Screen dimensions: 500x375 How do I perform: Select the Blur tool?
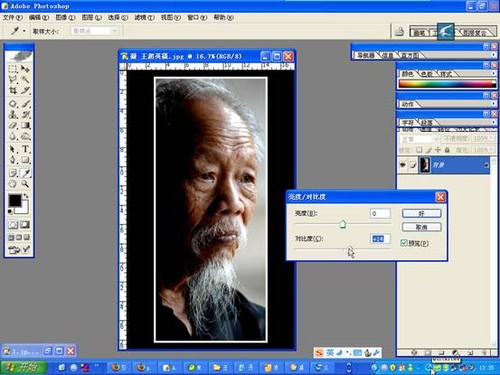coord(13,136)
